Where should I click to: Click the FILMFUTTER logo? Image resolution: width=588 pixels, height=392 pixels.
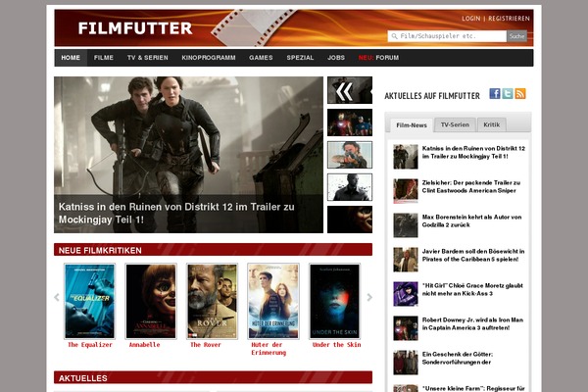click(135, 28)
